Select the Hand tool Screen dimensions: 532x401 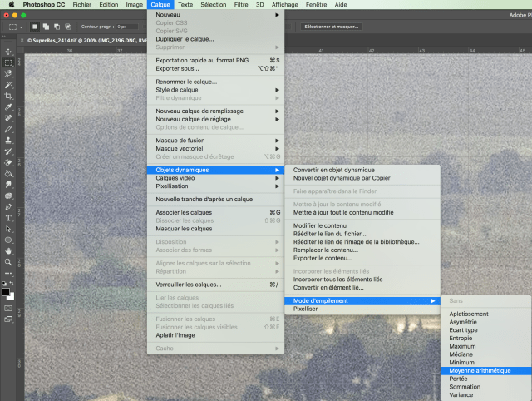click(8, 250)
